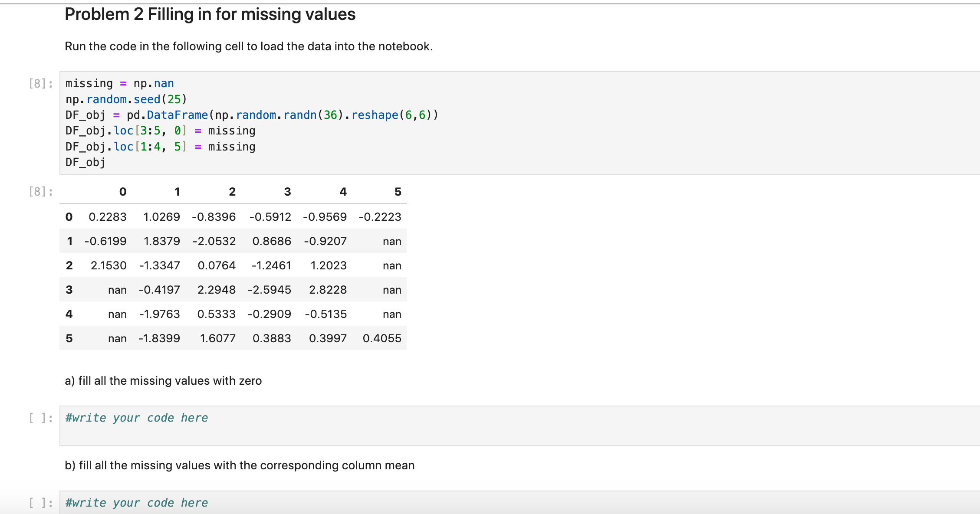Click column header 5 in the output table
Screen dimensions: 980x514
point(398,192)
